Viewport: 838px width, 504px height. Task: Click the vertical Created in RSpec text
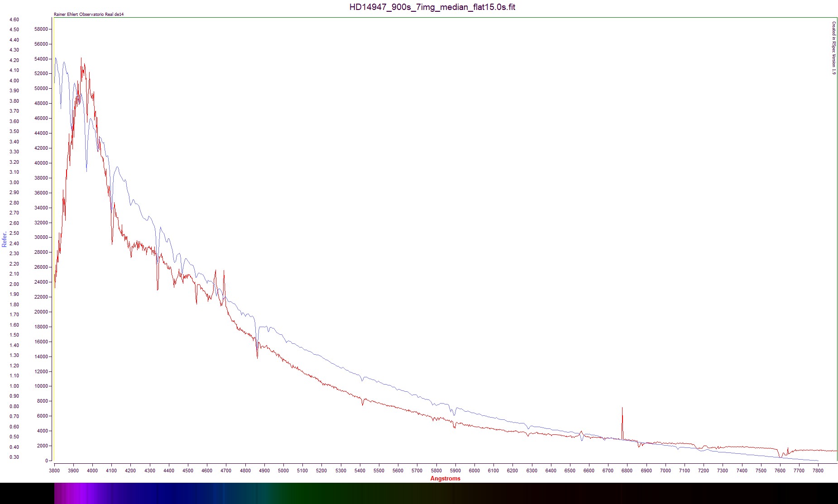coord(833,48)
